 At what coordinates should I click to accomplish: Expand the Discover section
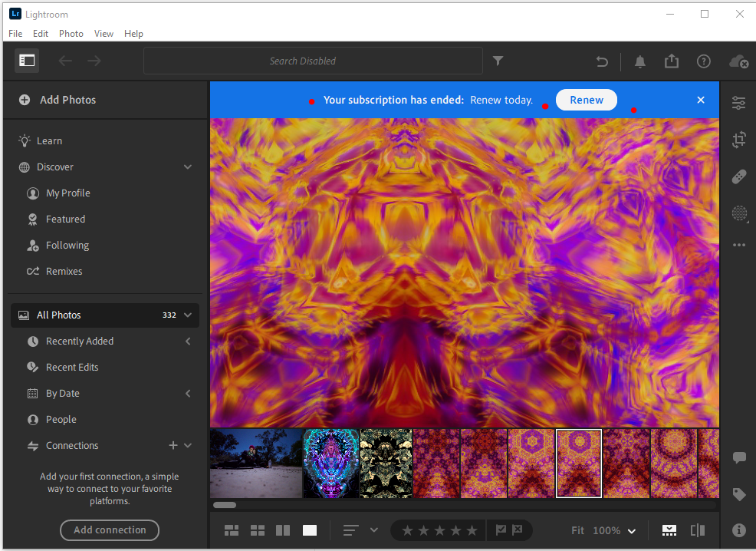coord(188,167)
